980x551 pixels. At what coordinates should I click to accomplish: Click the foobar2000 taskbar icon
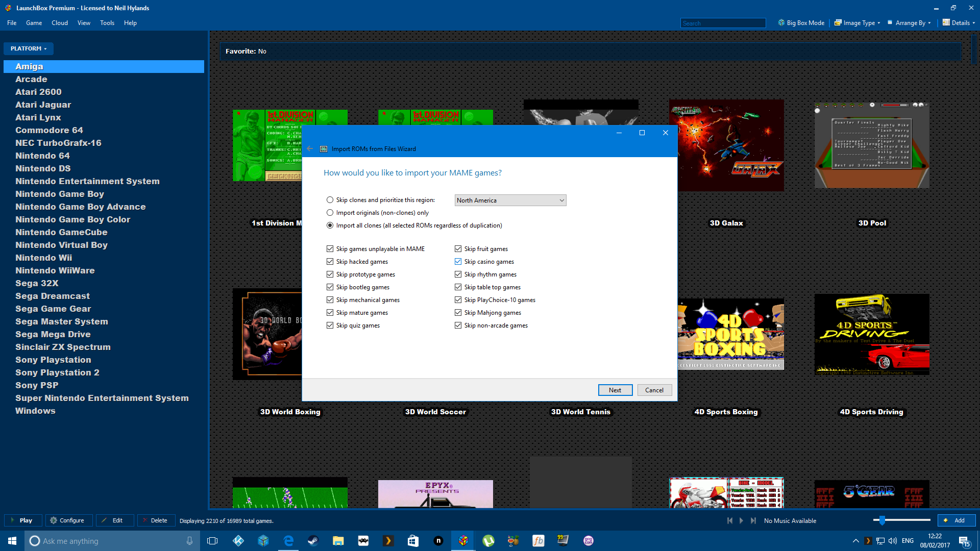click(538, 541)
